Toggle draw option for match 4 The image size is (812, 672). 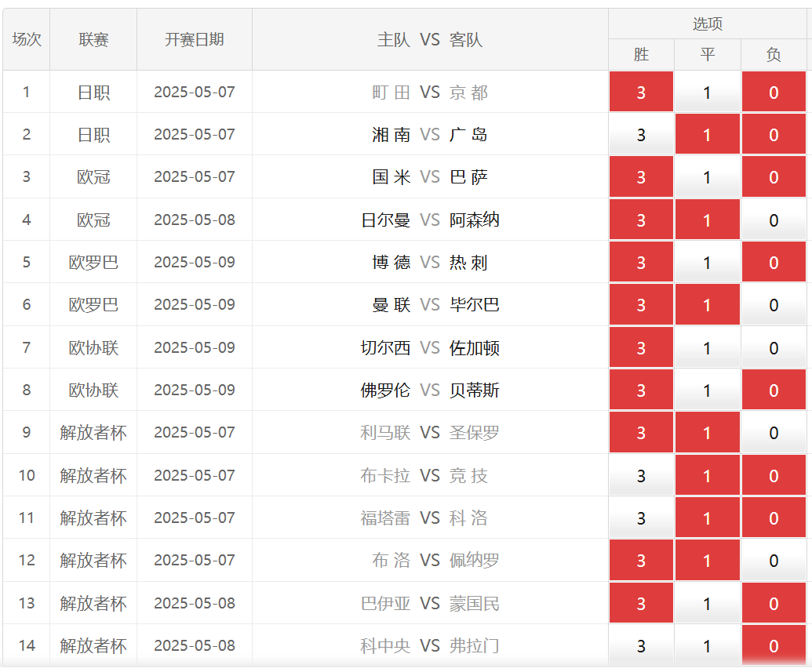(x=707, y=220)
